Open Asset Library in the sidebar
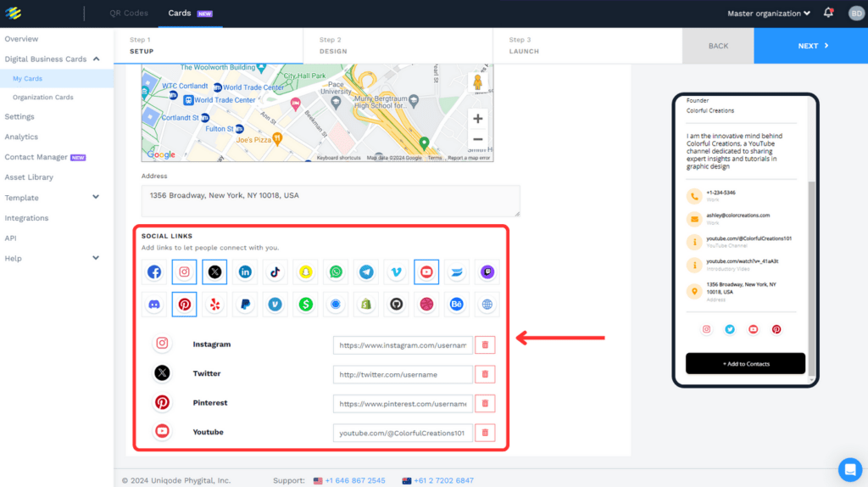 29,177
